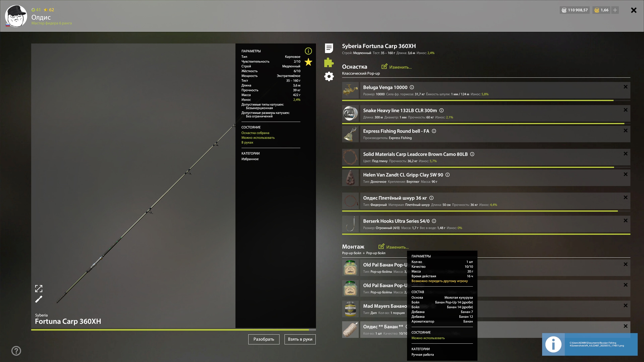Remove Snake Heavy line from setup

[x=625, y=110]
